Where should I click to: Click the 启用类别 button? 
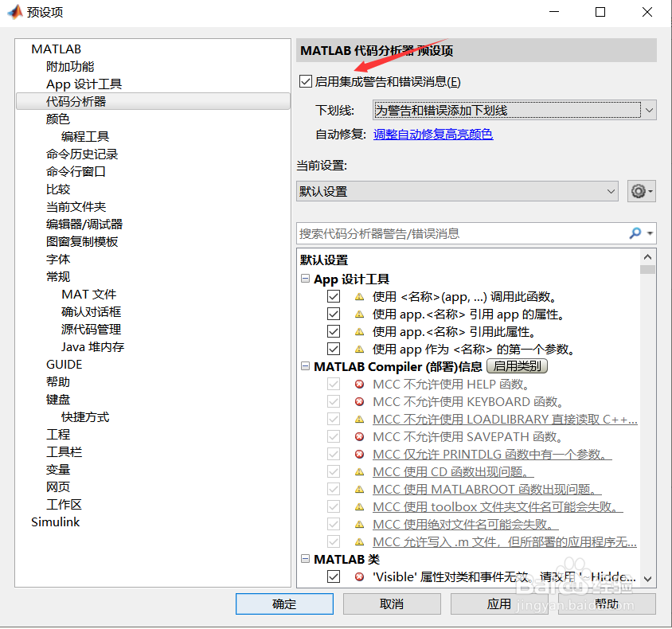517,366
